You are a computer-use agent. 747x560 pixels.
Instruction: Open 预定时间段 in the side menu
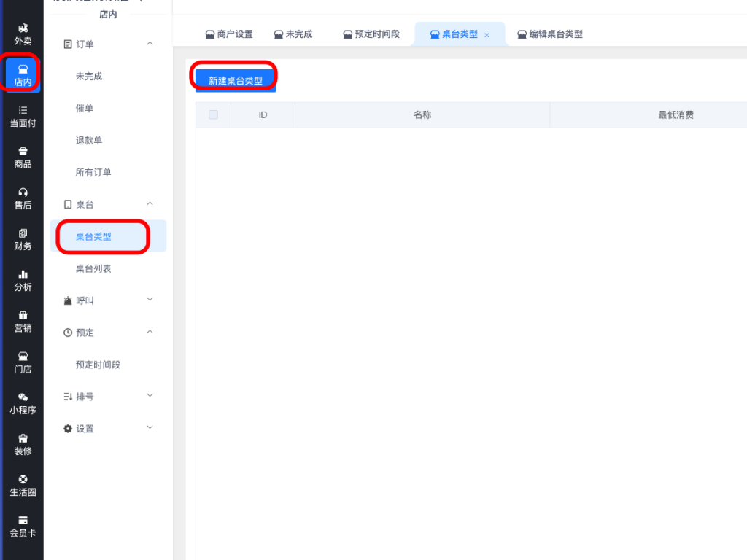pos(98,365)
